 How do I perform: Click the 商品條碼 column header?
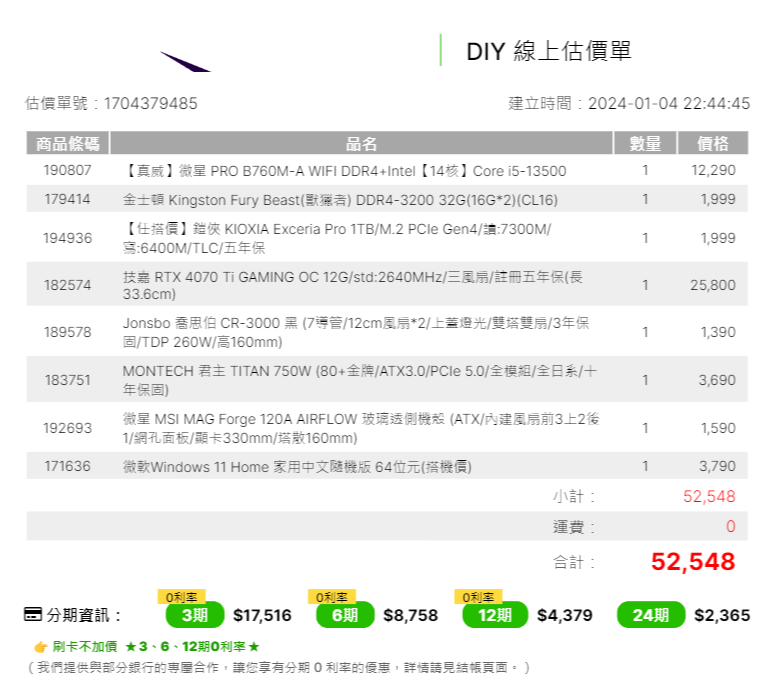[x=68, y=143]
